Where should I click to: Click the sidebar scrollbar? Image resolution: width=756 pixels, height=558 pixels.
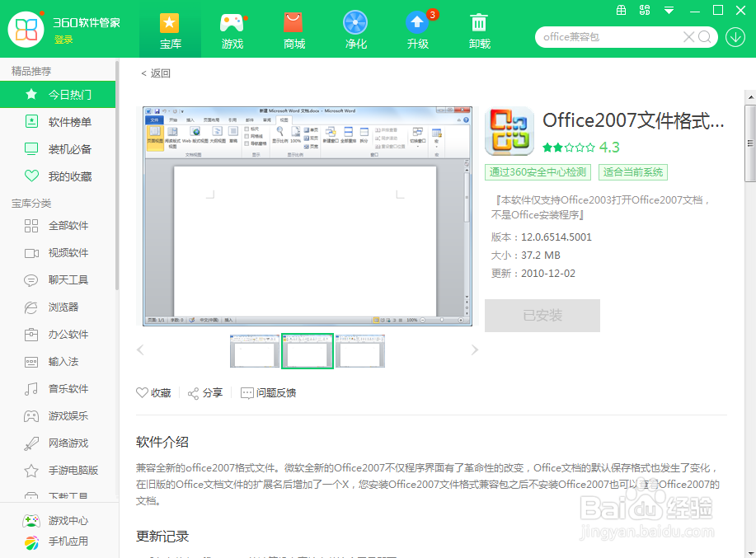(117, 175)
